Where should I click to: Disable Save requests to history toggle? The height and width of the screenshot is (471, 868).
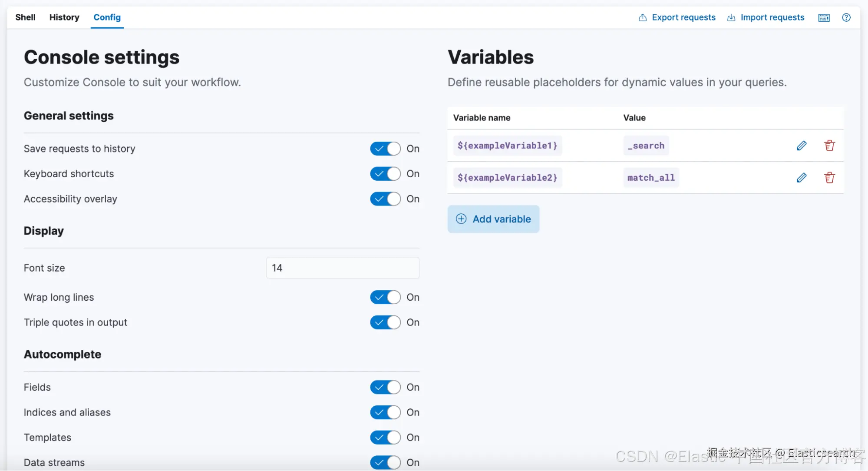[385, 149]
